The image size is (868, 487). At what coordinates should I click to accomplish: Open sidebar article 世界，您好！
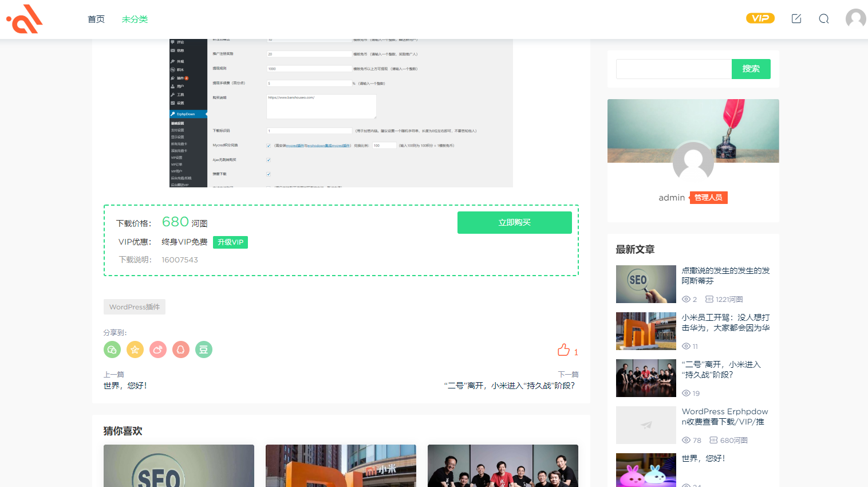pyautogui.click(x=704, y=458)
